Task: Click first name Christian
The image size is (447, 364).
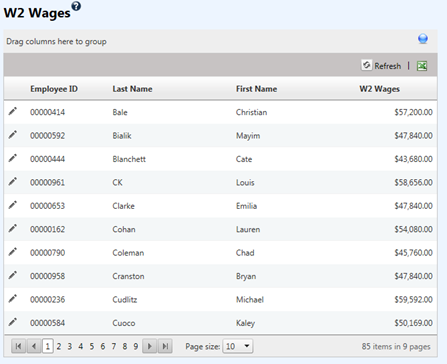Action: pos(251,112)
